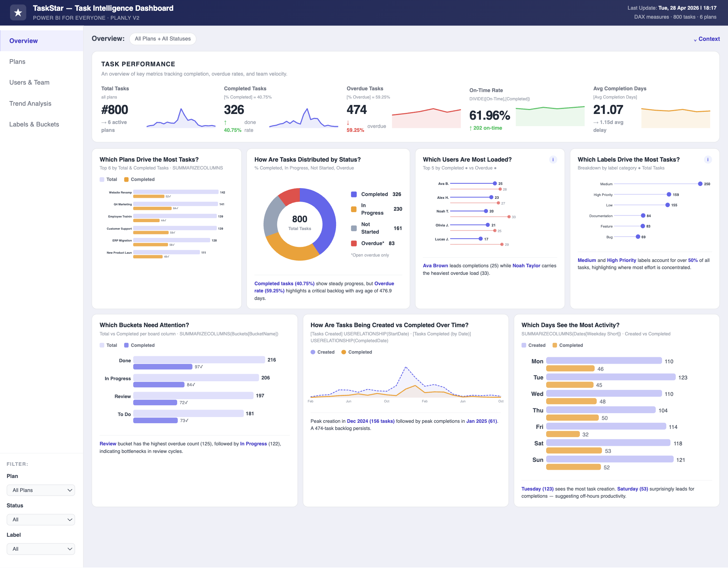Click the To Do bucket total bar 181
This screenshot has height=569, width=728.
[188, 413]
